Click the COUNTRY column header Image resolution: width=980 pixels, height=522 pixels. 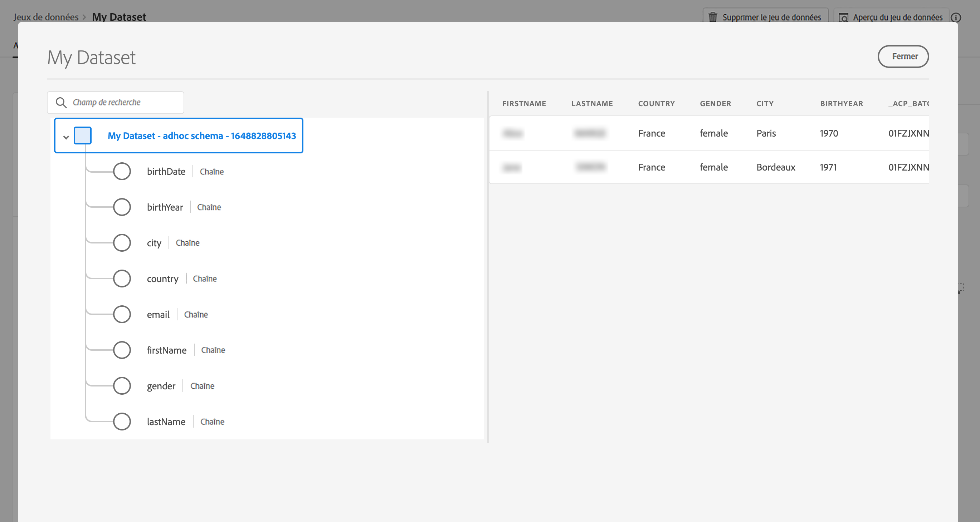(656, 104)
